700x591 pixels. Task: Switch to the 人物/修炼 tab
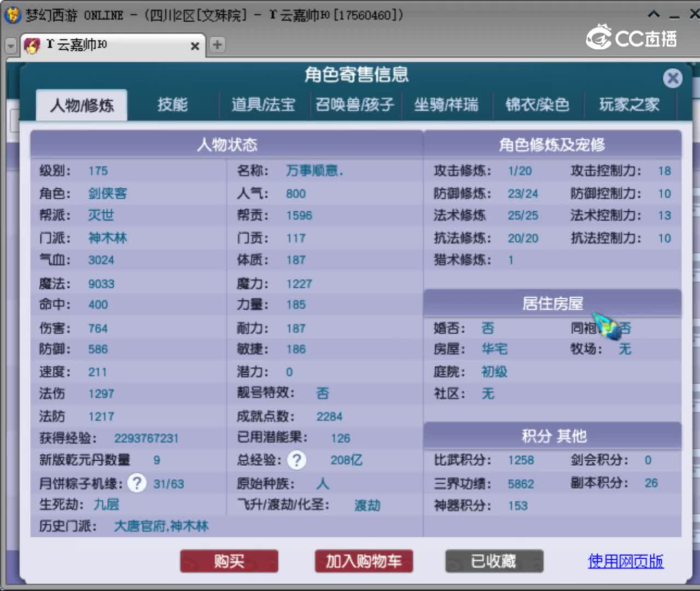click(82, 105)
